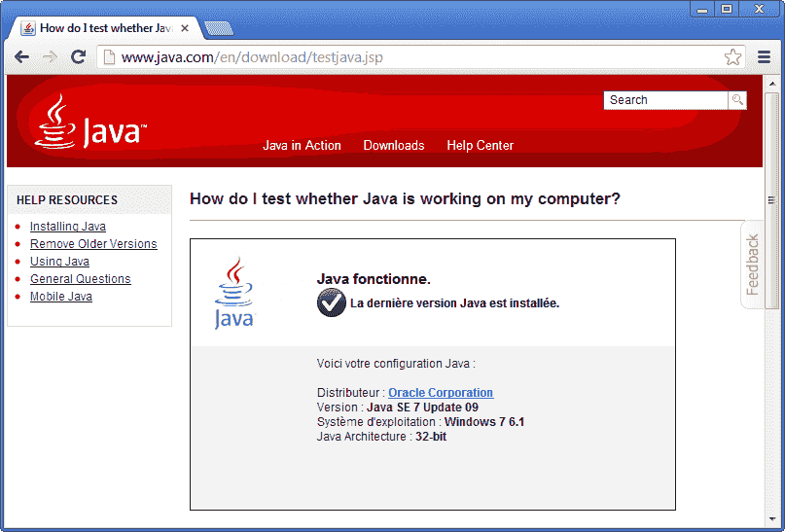Select the 'How do I test whether Java' tab
The width and height of the screenshot is (785, 532).
(104, 28)
